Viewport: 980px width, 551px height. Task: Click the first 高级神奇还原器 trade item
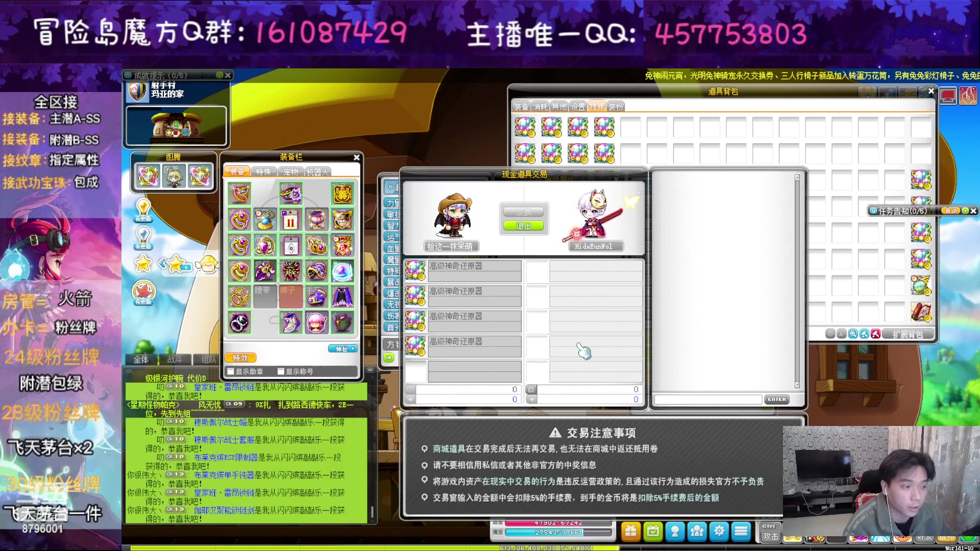tap(463, 271)
